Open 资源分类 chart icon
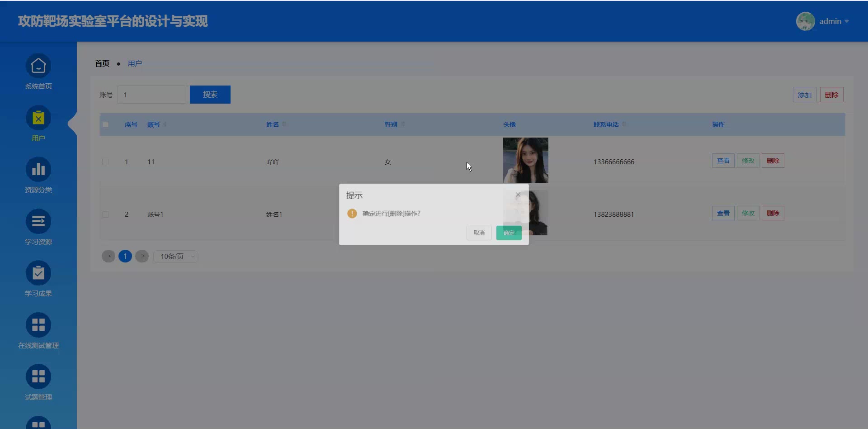 click(38, 170)
